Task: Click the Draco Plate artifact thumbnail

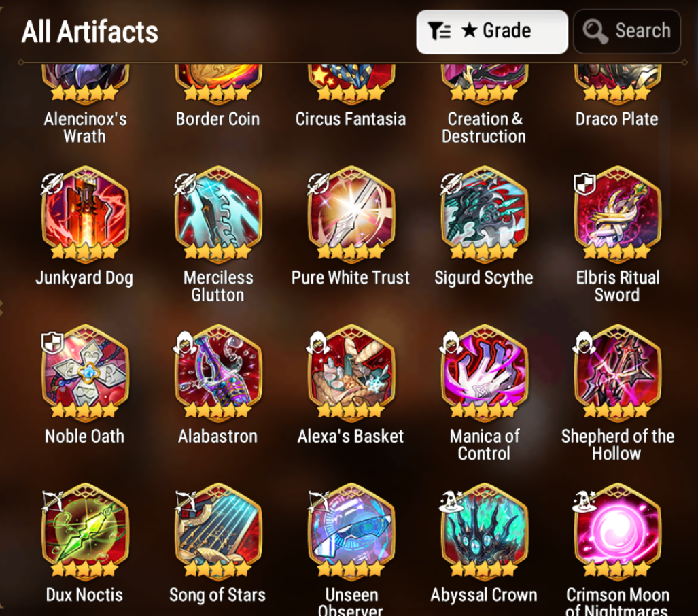Action: pyautogui.click(x=617, y=83)
